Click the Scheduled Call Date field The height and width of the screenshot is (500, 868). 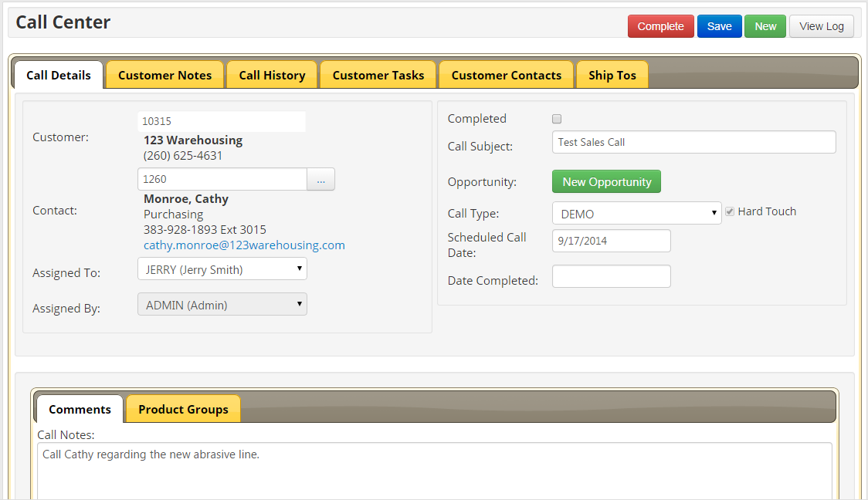click(612, 241)
